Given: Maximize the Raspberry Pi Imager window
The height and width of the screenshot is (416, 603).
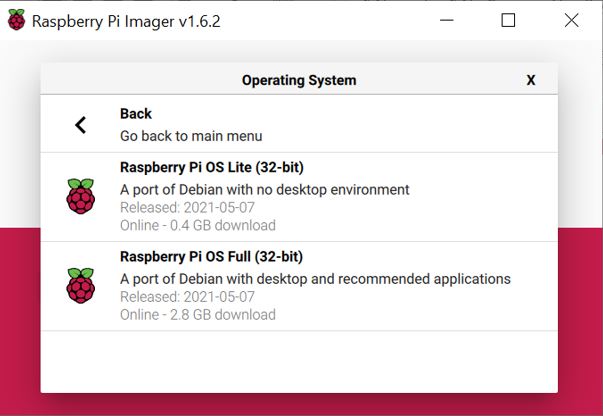Looking at the screenshot, I should pos(508,20).
